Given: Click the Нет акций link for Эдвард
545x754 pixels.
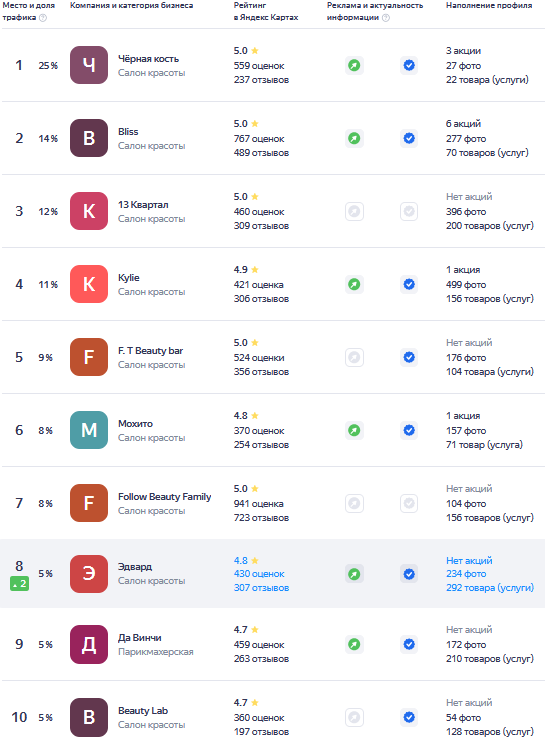Looking at the screenshot, I should coord(469,561).
